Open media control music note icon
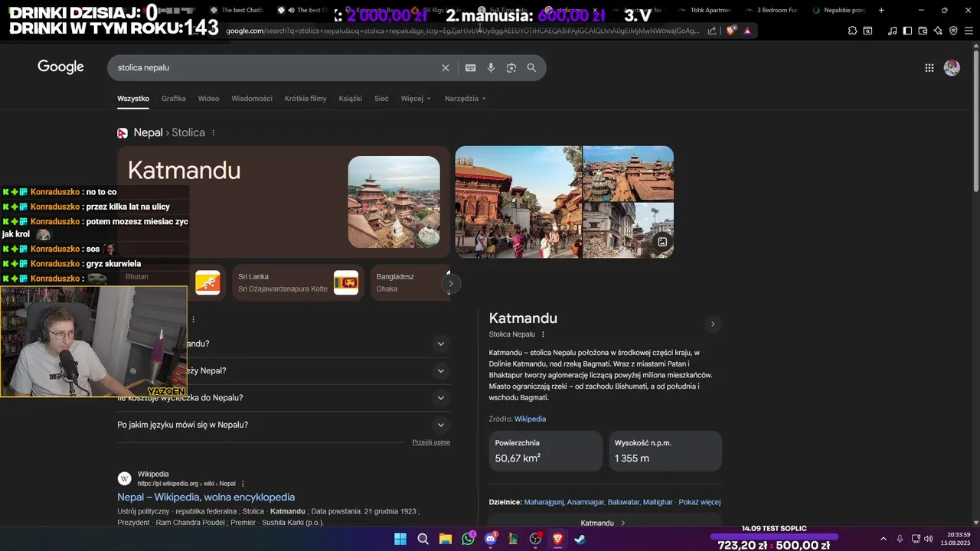980x551 pixels. click(892, 31)
